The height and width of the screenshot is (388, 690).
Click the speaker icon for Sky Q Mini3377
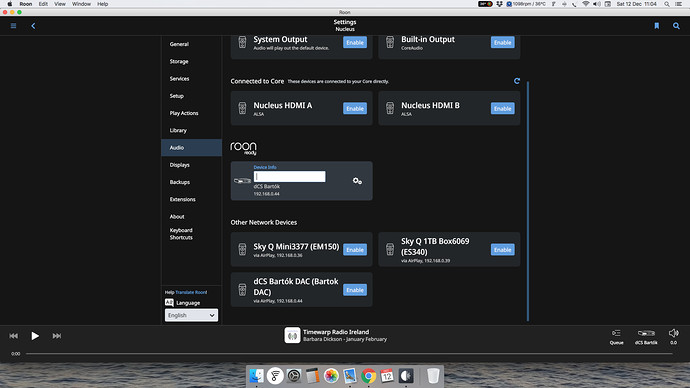tap(242, 249)
